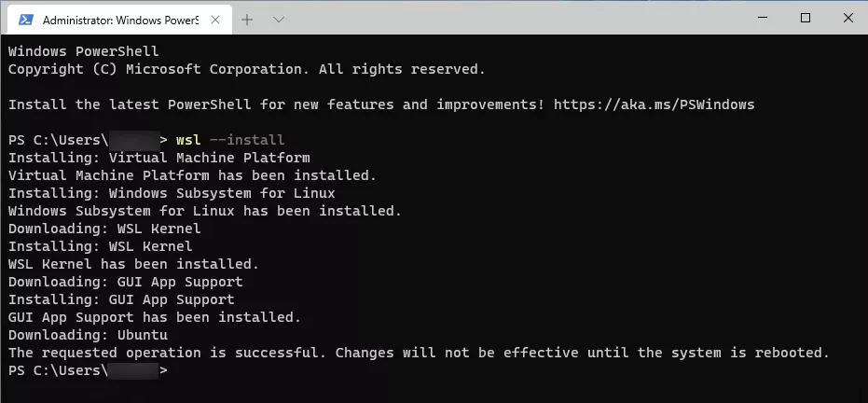Viewport: 868px width, 403px height.
Task: Click the Microsoft Corporation copyright line
Action: click(247, 69)
